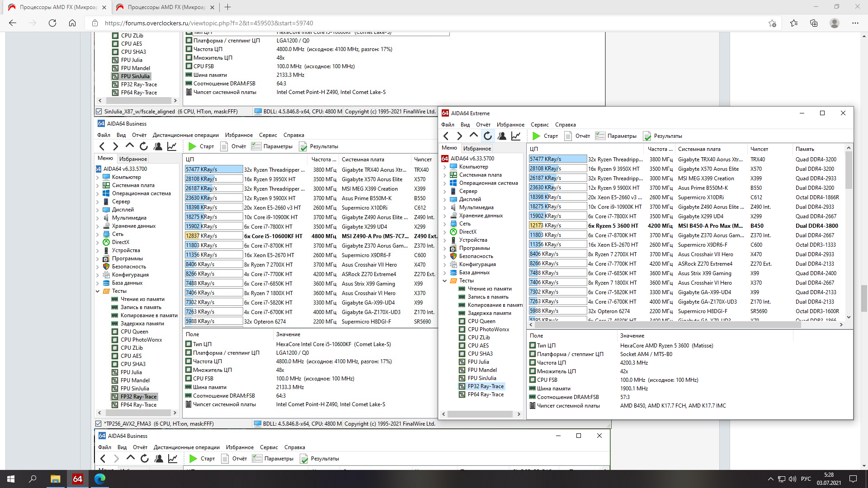Image resolution: width=868 pixels, height=488 pixels.
Task: Click the user icon in AIDA64 Extreme toolbar
Action: pos(502,136)
